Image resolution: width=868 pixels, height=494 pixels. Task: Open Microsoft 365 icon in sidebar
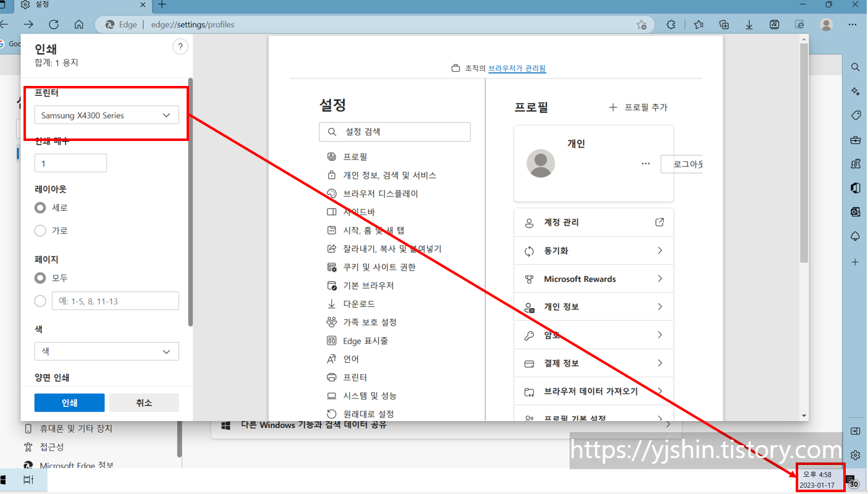[x=856, y=188]
